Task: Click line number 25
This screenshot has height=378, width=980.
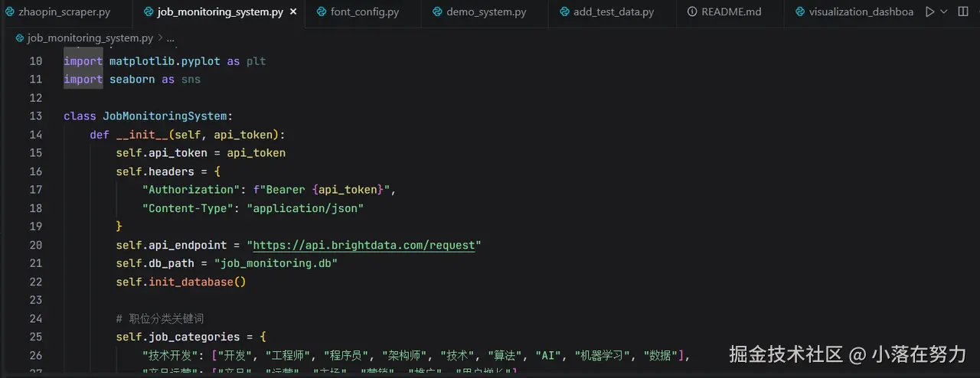Action: pyautogui.click(x=35, y=337)
